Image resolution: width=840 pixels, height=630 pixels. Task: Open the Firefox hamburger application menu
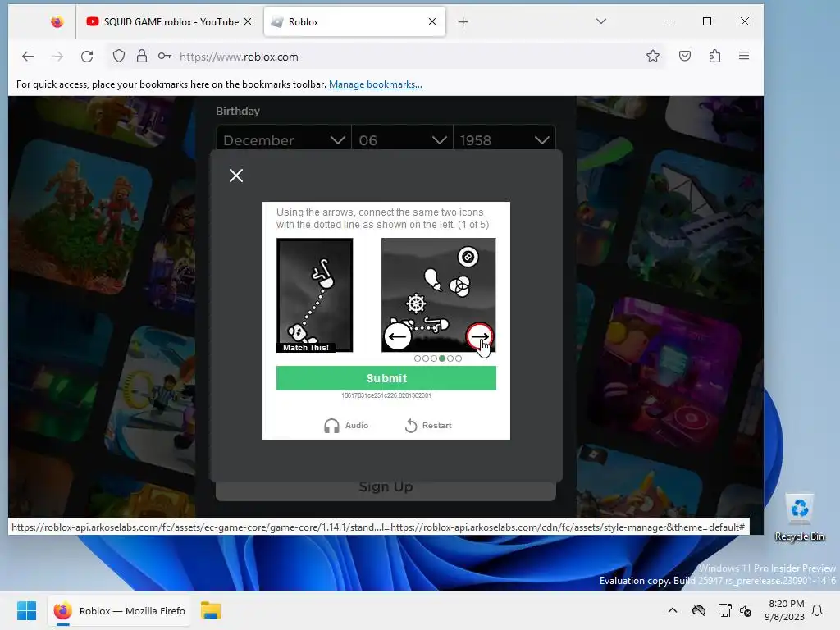(x=743, y=56)
